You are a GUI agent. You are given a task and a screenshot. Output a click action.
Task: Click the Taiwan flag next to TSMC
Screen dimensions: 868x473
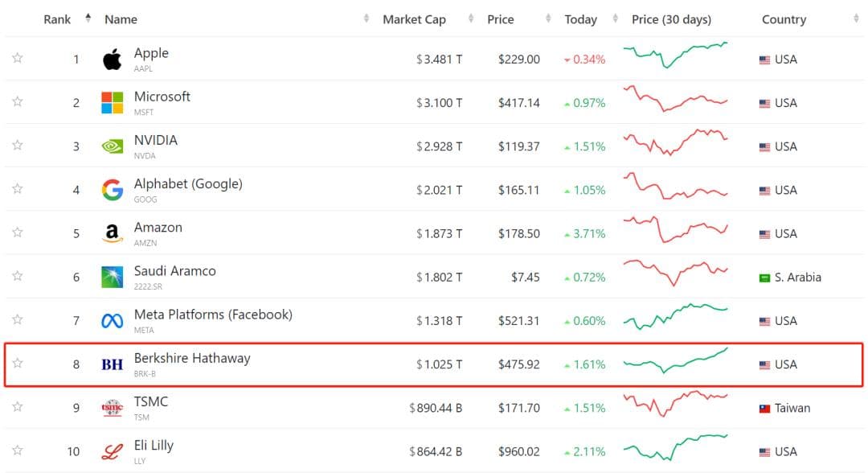pyautogui.click(x=764, y=409)
